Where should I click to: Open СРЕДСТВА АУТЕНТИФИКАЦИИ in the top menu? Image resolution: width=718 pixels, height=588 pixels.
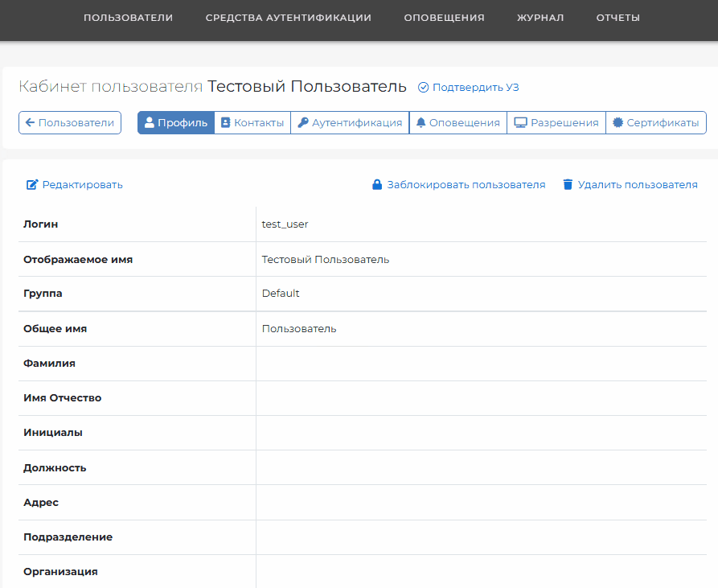289,18
